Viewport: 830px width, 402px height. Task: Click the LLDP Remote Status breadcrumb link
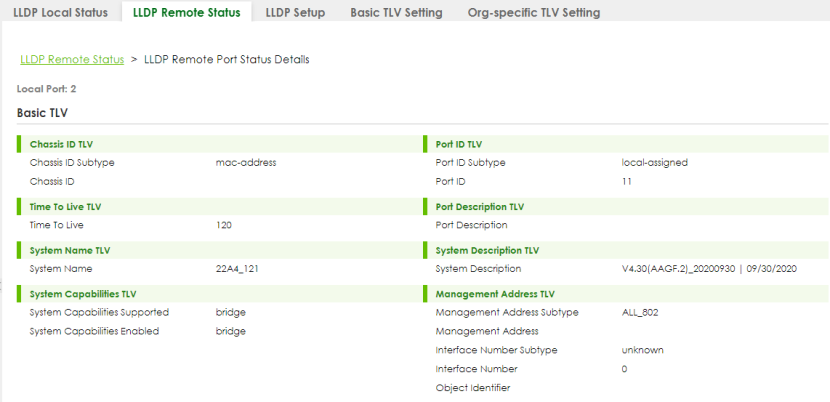(72, 60)
